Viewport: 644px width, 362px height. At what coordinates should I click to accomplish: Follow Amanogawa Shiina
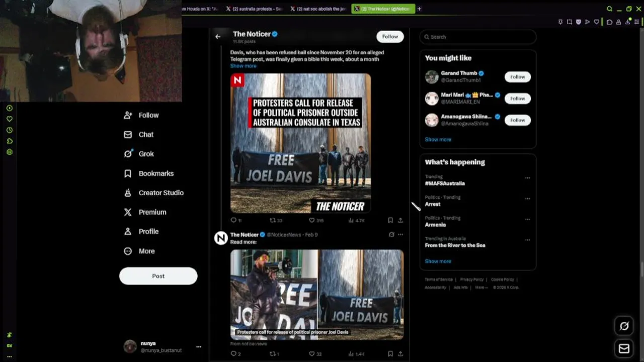click(x=518, y=120)
